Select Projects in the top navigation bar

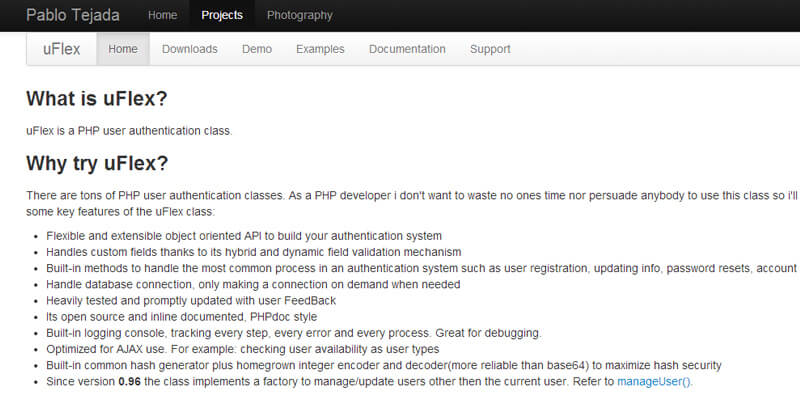[221, 15]
